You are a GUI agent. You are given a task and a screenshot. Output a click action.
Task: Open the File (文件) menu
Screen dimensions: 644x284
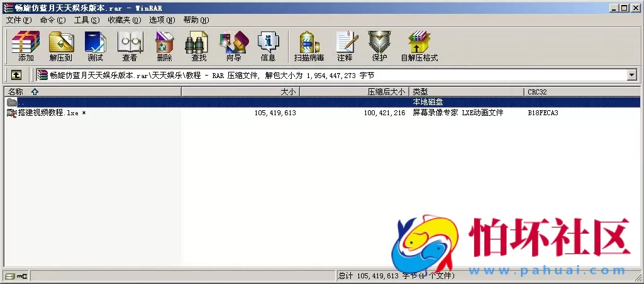18,20
